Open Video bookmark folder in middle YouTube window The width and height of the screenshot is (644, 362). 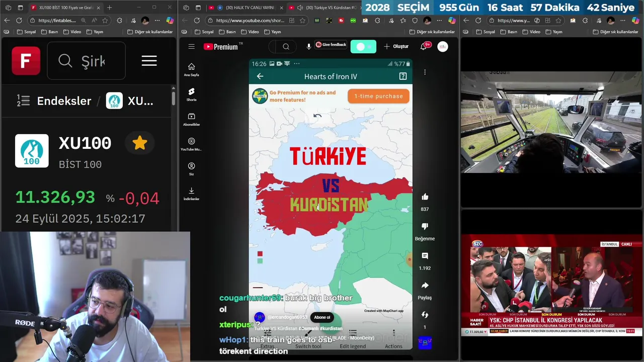pos(250,32)
